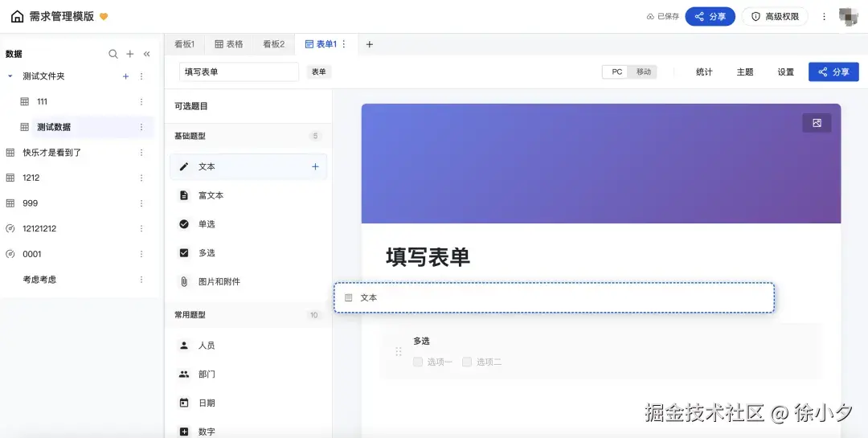Screen dimensions: 868x438
Task: Open the 设置 form settings
Action: point(785,72)
